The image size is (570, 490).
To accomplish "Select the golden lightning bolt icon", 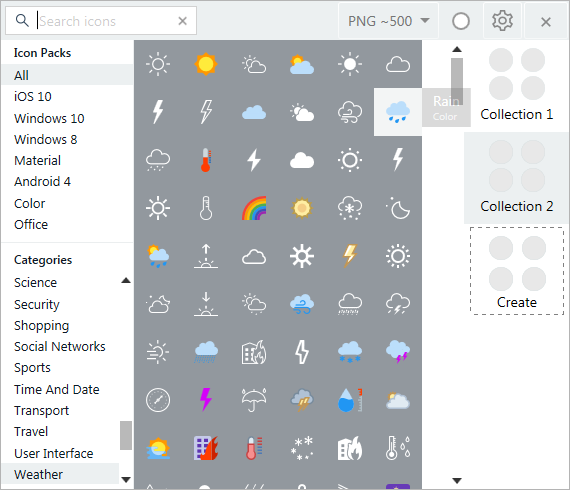I will (x=350, y=256).
